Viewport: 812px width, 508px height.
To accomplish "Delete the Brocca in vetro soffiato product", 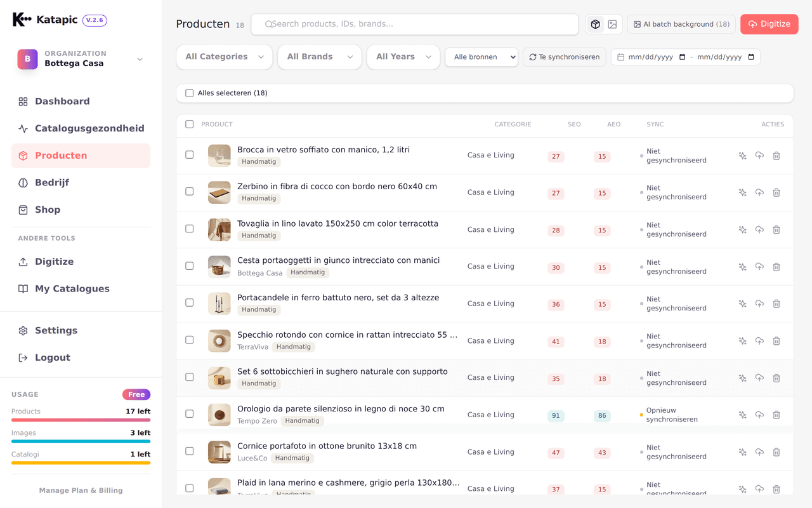I will tap(776, 156).
